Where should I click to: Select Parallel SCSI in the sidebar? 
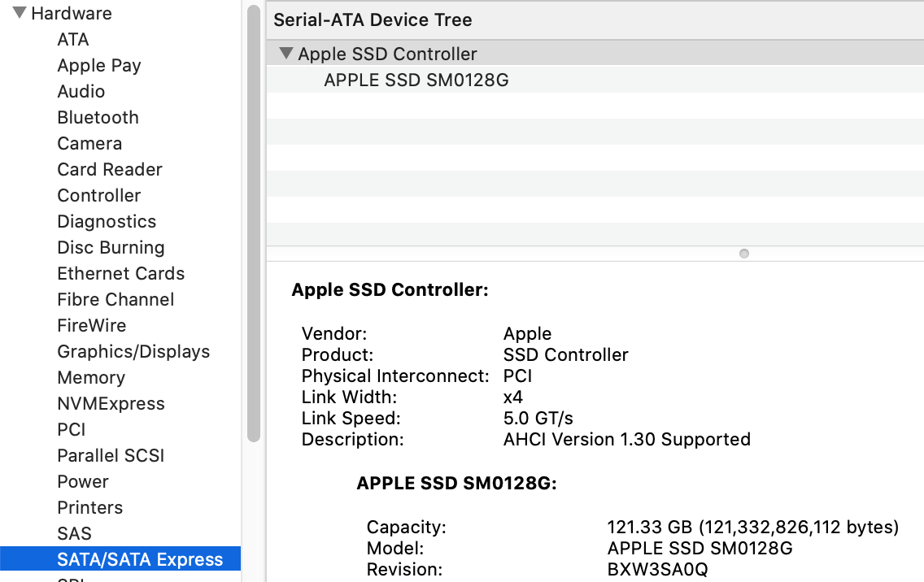[x=111, y=455]
